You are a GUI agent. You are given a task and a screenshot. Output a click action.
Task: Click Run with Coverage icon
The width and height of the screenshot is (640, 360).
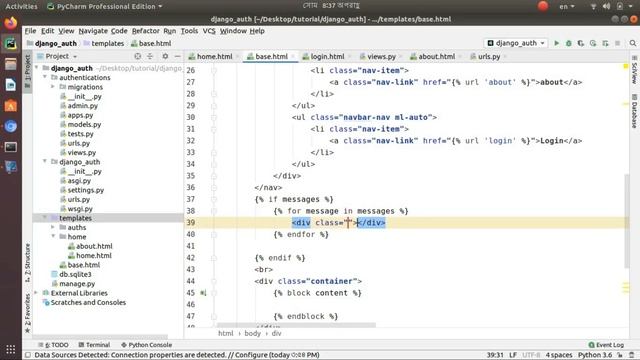[581, 43]
